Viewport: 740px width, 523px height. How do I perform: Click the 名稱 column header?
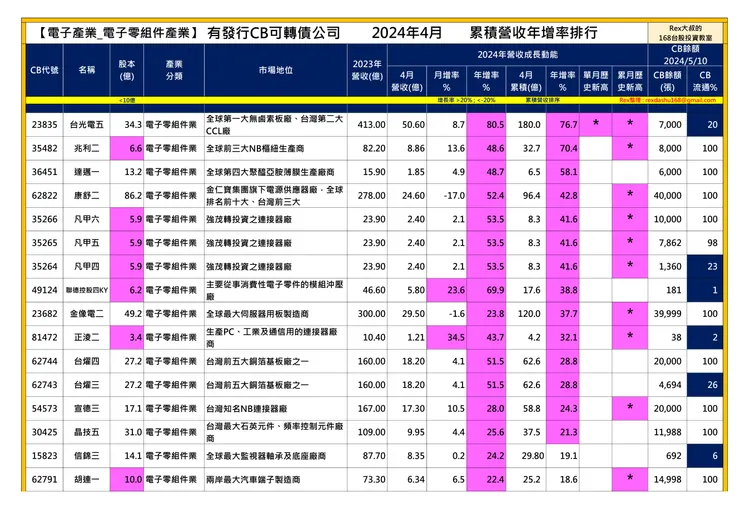(x=86, y=70)
